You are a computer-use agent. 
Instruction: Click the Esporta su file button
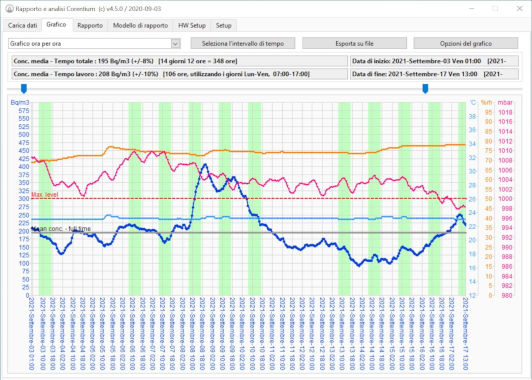pos(354,43)
